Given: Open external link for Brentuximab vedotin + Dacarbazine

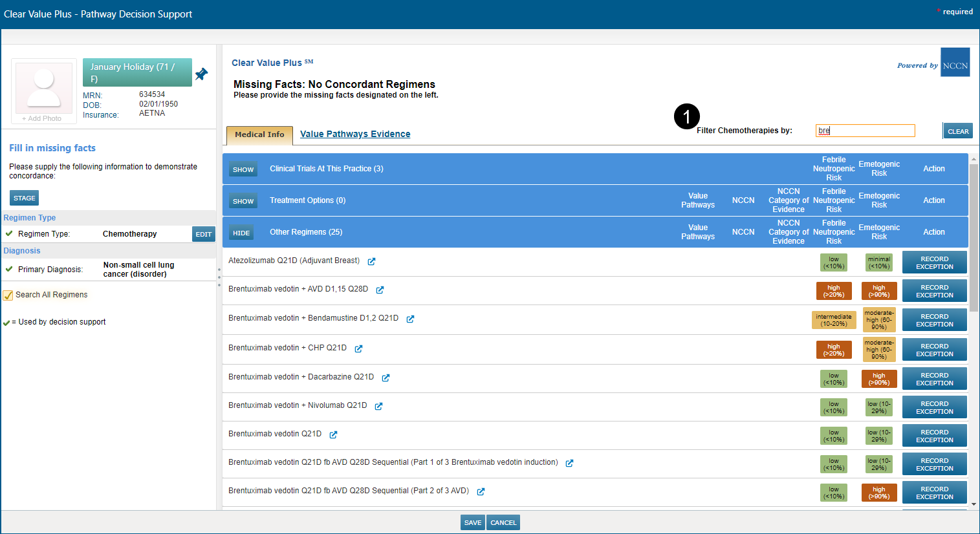Looking at the screenshot, I should [386, 378].
